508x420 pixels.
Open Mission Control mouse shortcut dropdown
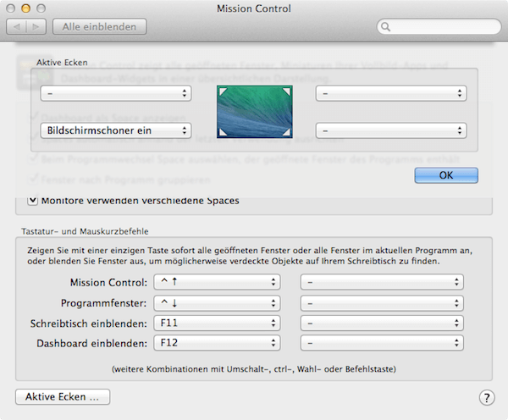(x=382, y=282)
